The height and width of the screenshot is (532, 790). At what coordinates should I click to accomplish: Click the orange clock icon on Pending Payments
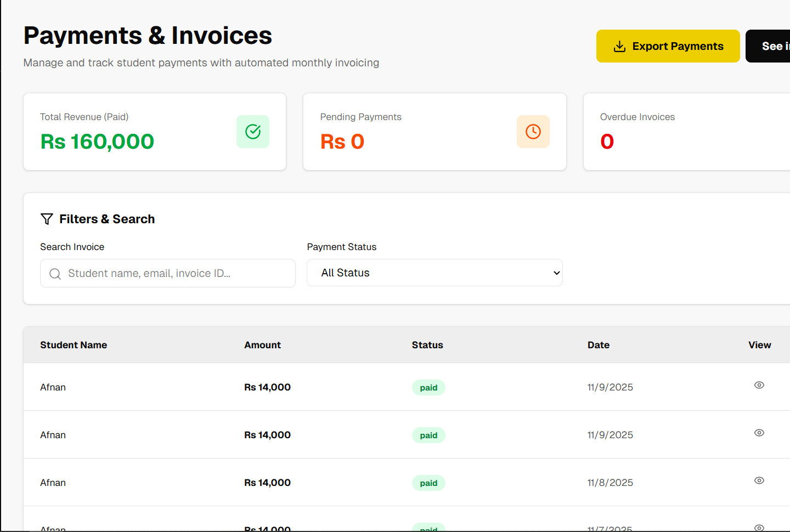533,132
